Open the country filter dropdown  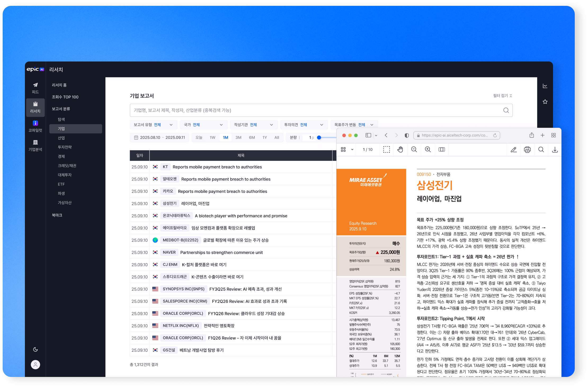(x=203, y=125)
